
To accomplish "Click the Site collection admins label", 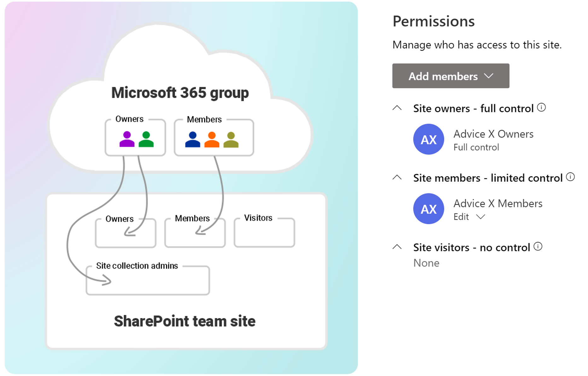I will 137,266.
